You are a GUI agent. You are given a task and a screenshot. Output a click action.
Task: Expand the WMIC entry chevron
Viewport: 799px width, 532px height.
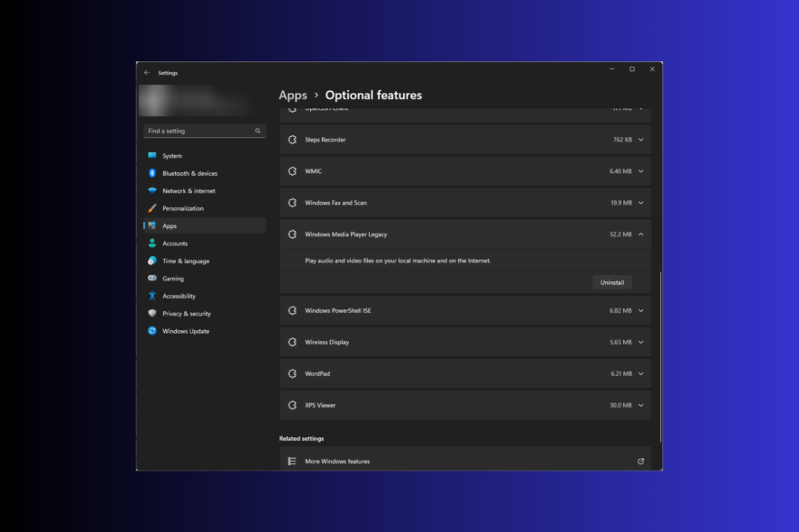641,171
